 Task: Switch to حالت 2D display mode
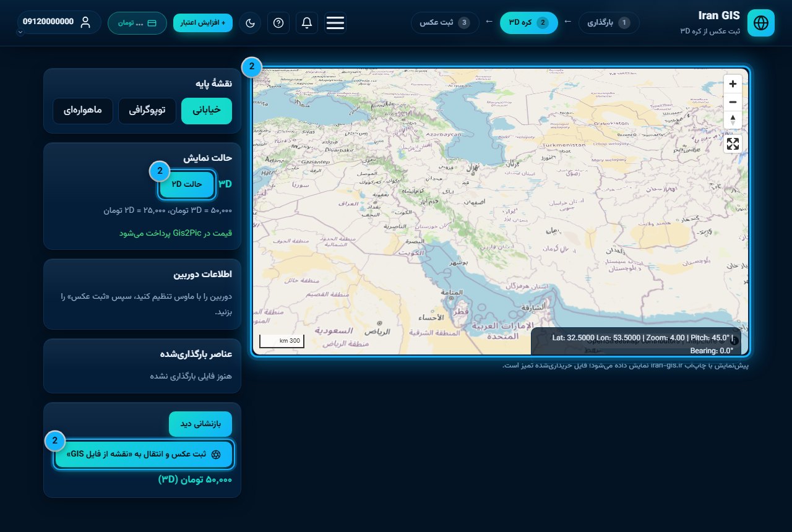(187, 184)
